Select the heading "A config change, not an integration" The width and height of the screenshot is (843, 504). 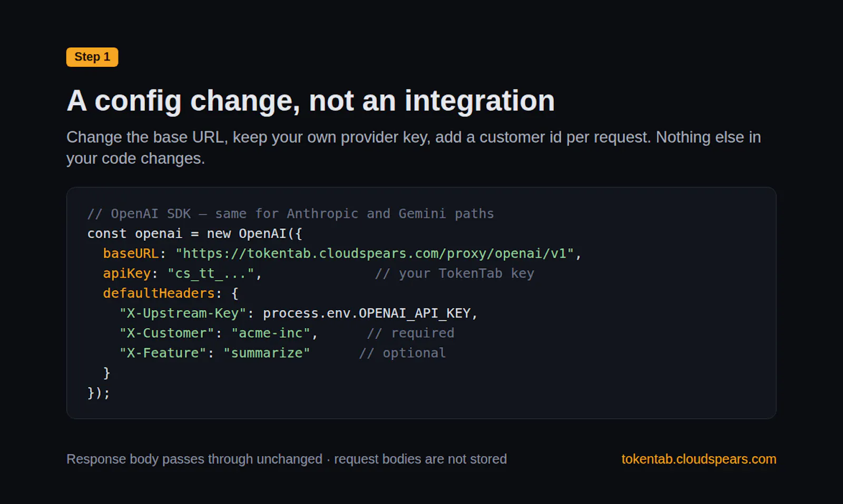(311, 101)
